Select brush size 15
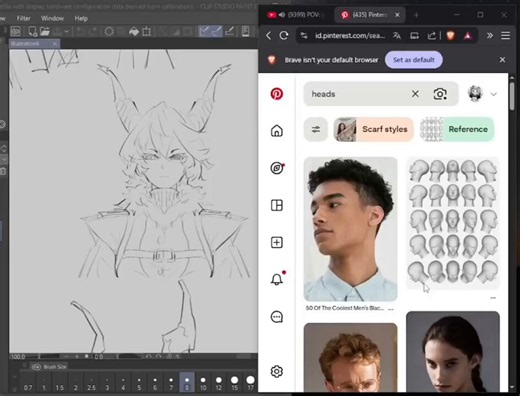The image size is (520, 396). click(235, 383)
